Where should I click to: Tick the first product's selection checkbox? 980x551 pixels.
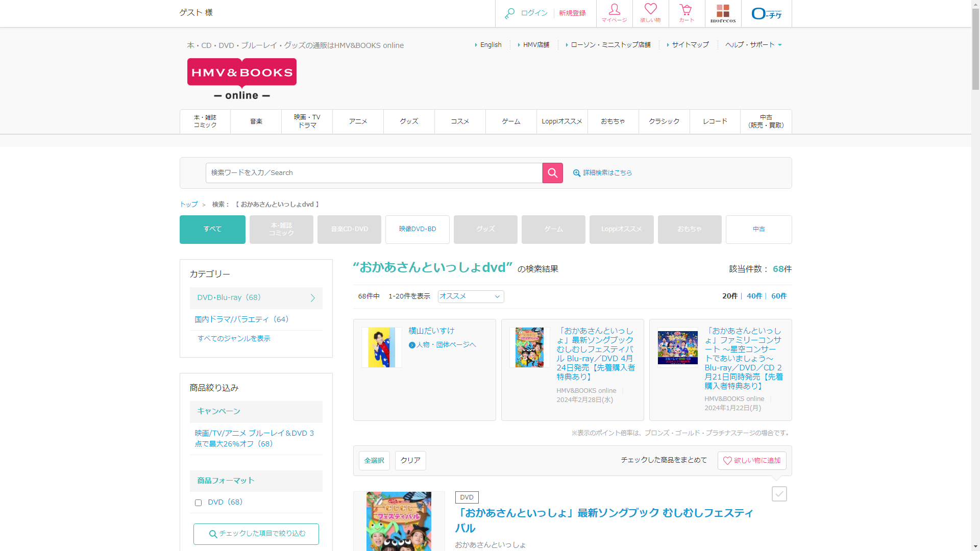(779, 494)
